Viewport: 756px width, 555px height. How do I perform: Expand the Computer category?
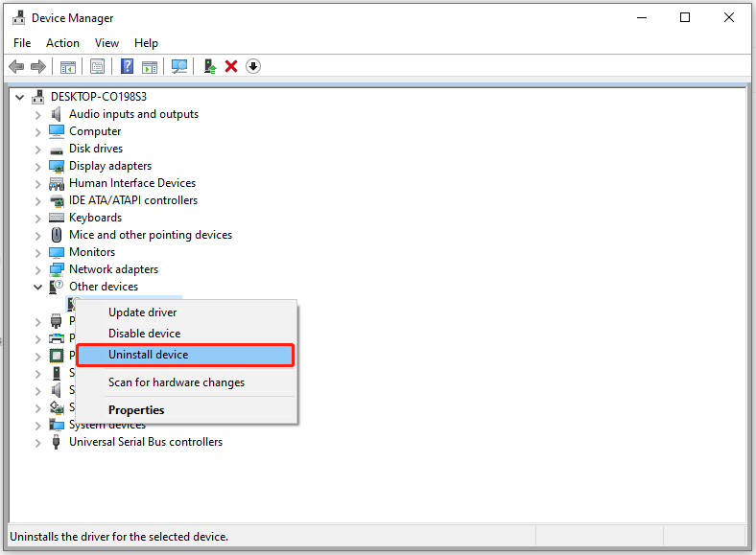(x=37, y=132)
